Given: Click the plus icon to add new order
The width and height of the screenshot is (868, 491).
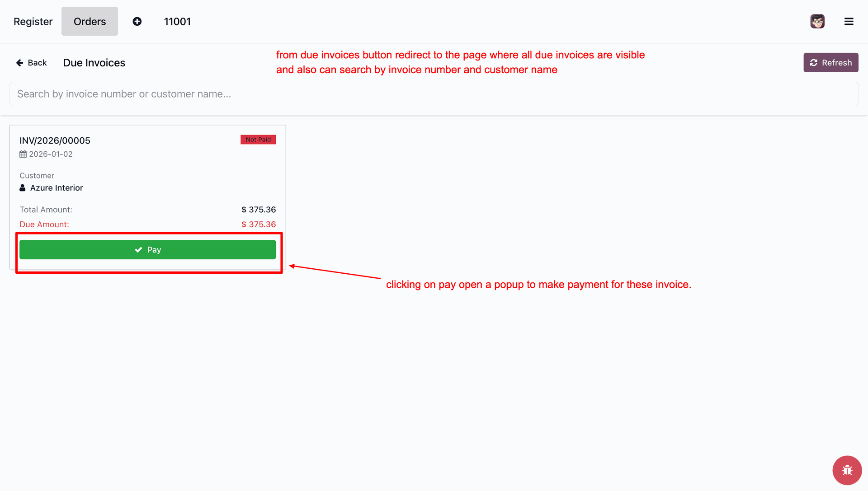Looking at the screenshot, I should 137,22.
